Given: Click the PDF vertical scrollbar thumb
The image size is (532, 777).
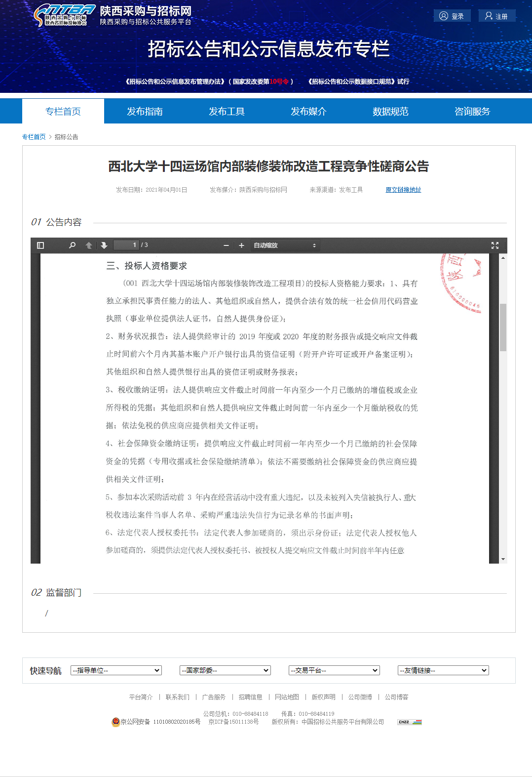Looking at the screenshot, I should tap(503, 327).
